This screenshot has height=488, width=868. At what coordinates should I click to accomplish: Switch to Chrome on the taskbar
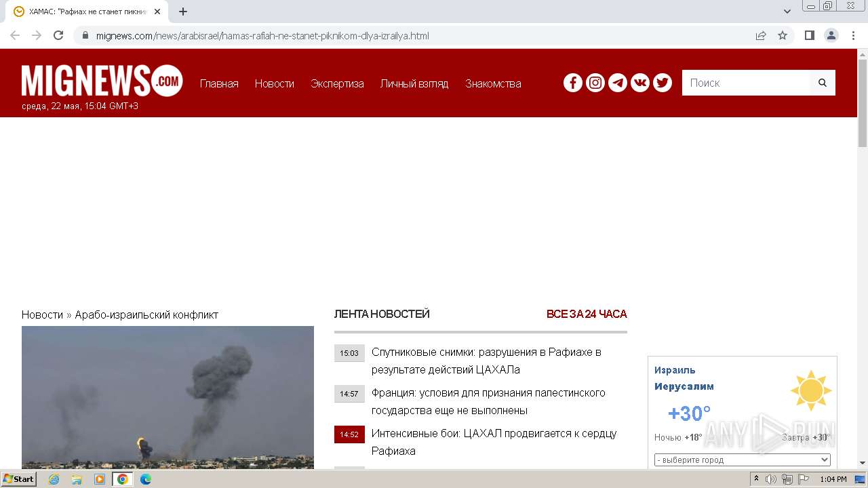(123, 479)
